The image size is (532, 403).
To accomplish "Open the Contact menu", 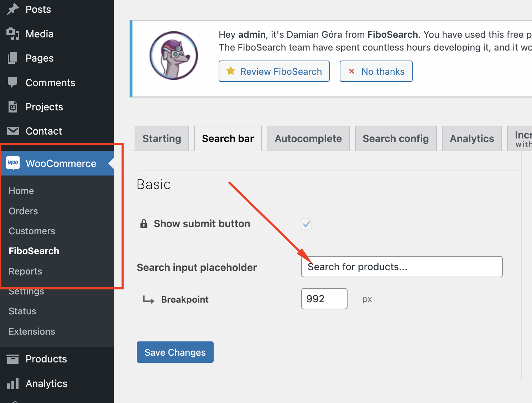I will click(57, 131).
